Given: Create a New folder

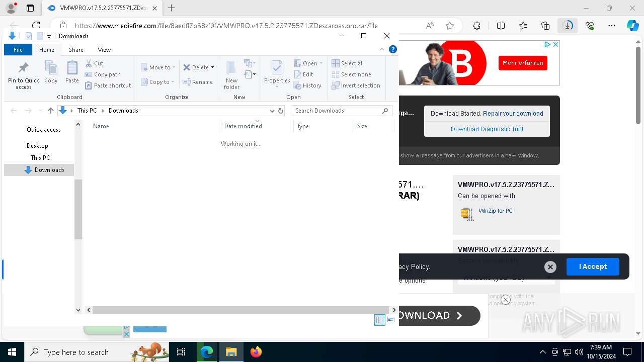Looking at the screenshot, I should click(x=231, y=75).
